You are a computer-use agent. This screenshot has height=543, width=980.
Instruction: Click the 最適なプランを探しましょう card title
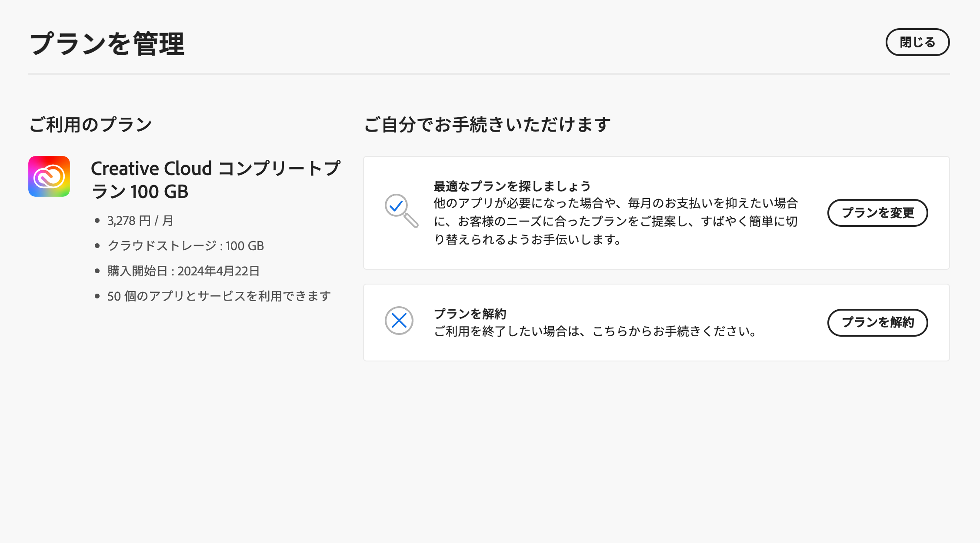click(512, 186)
